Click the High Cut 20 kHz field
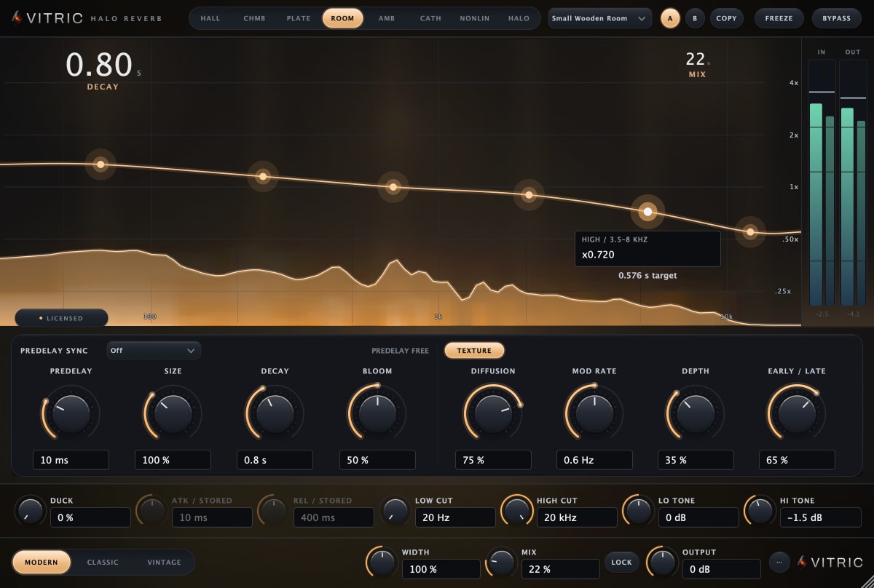The width and height of the screenshot is (874, 588). pyautogui.click(x=577, y=517)
